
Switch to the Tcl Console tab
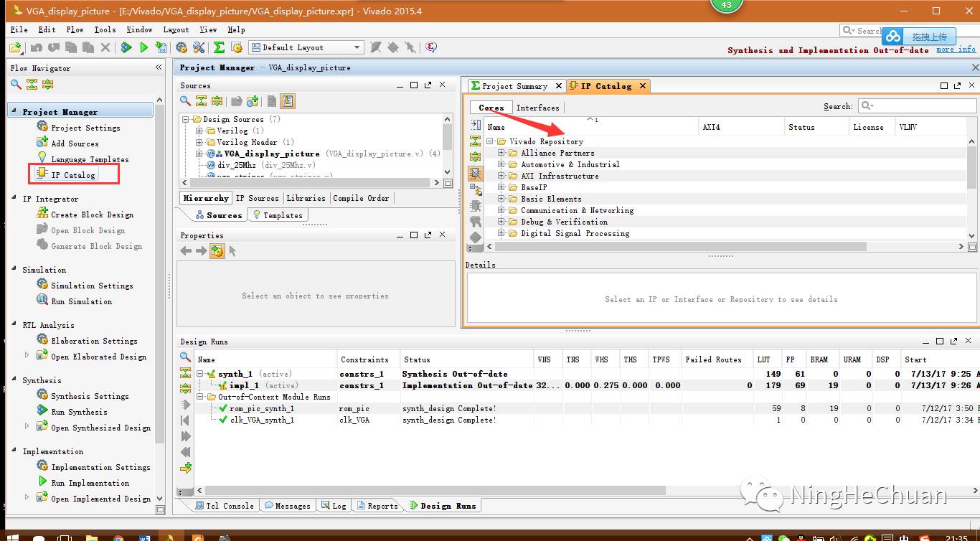coord(224,506)
